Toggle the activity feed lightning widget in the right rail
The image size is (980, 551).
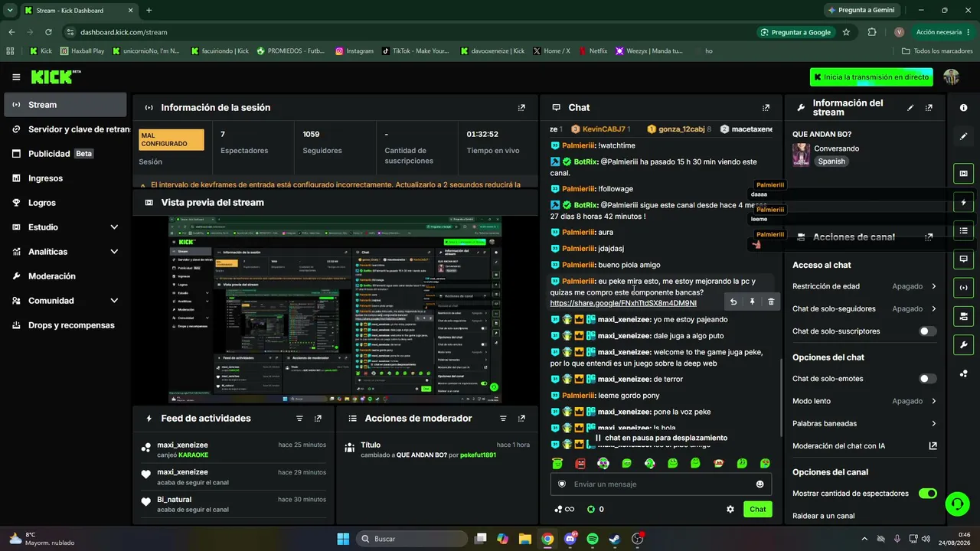click(x=963, y=203)
